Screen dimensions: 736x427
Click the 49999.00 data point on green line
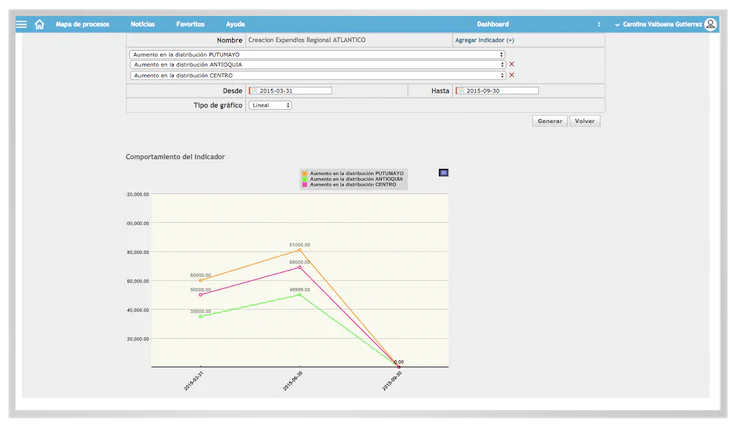[300, 295]
